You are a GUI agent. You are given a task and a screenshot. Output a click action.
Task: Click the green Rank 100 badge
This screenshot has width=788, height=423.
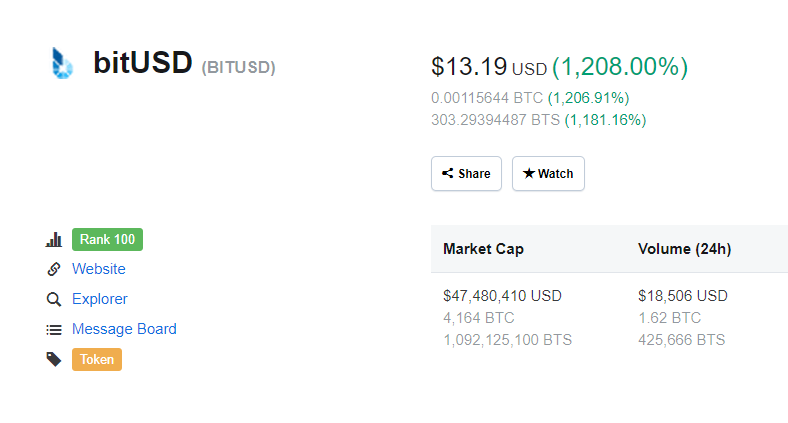pos(108,239)
